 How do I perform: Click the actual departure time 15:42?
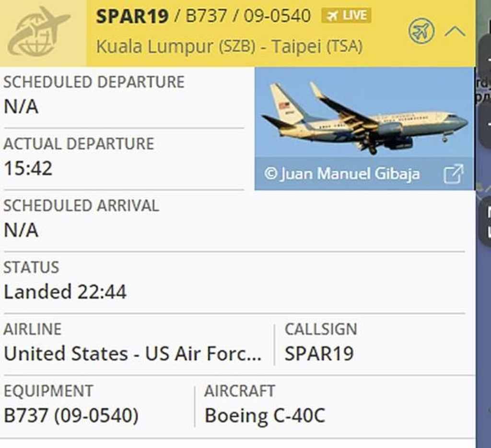[x=28, y=168]
